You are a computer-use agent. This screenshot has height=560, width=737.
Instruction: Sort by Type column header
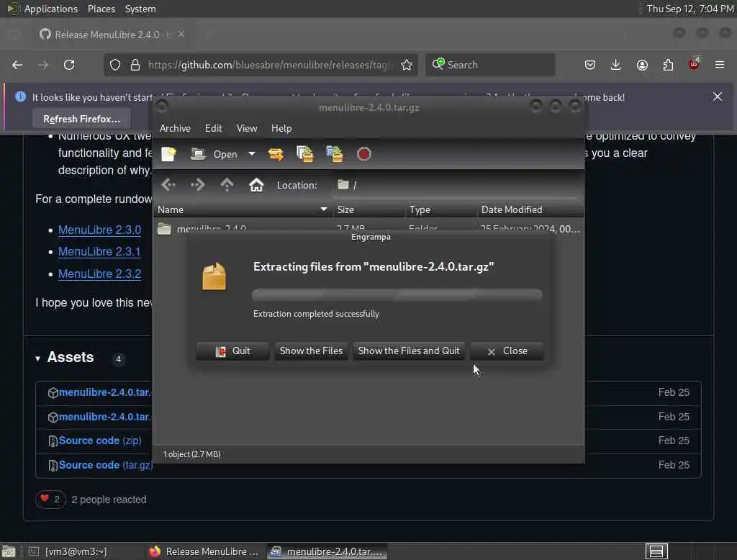pos(440,209)
